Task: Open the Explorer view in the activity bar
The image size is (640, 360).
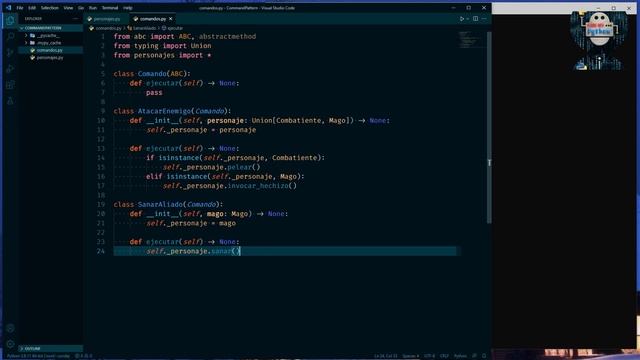Action: click(10, 20)
